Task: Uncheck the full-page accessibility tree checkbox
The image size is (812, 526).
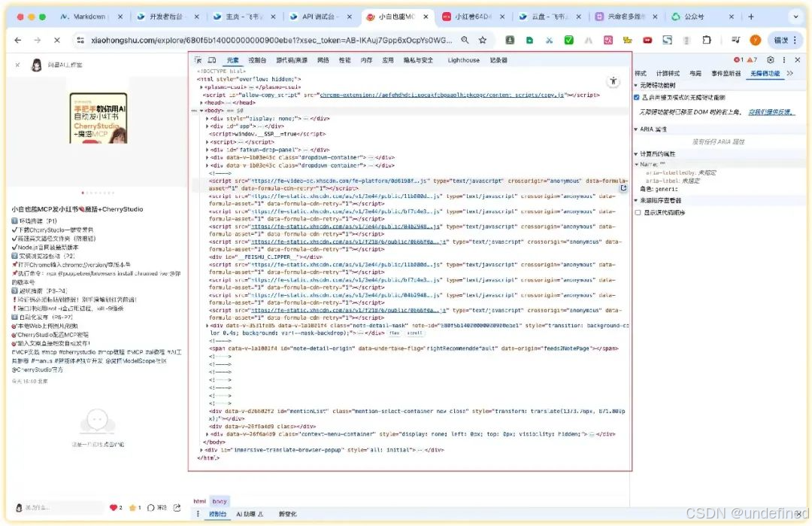Action: pyautogui.click(x=637, y=97)
